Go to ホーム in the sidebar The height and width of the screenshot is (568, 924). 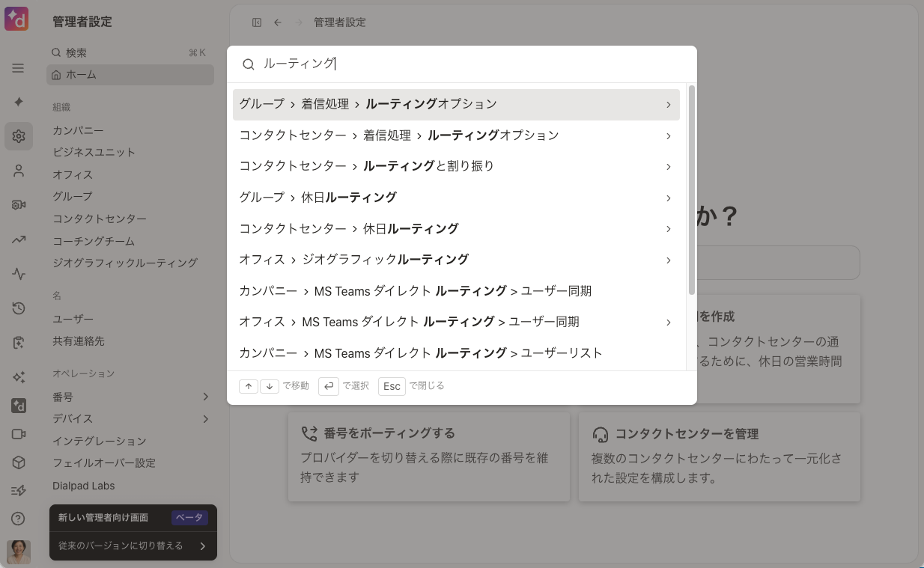(x=130, y=75)
